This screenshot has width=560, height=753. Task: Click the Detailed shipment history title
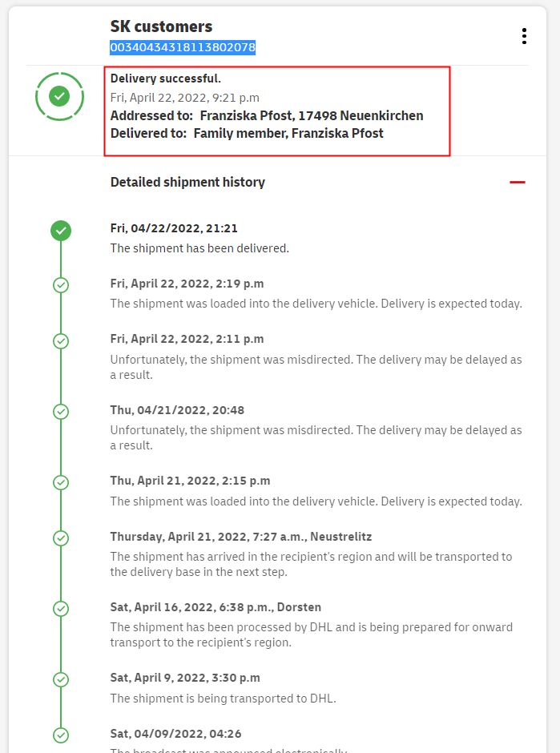point(187,182)
